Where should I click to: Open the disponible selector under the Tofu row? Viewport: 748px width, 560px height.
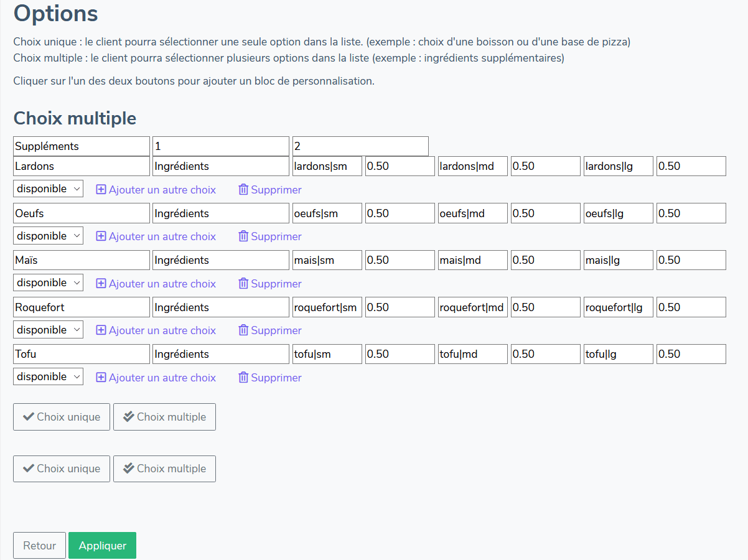click(x=48, y=376)
